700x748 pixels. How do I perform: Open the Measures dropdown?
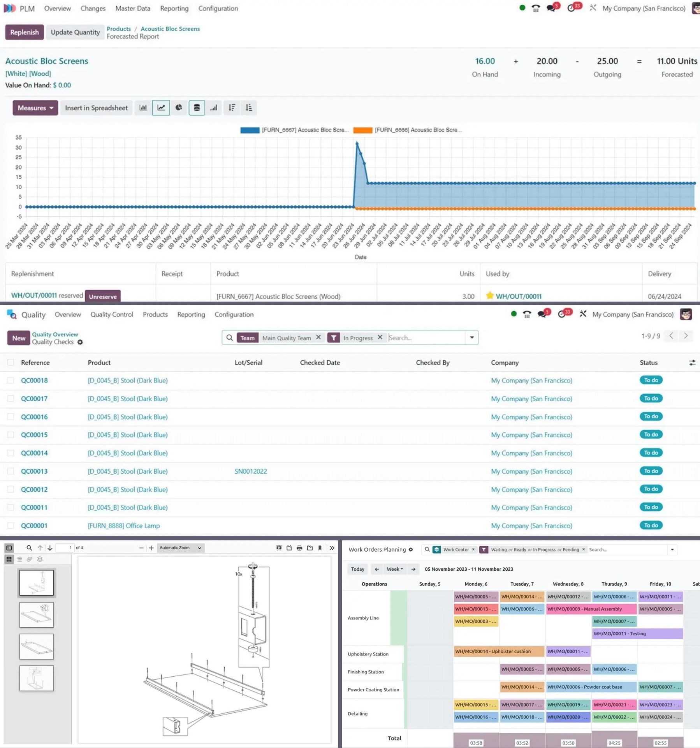pyautogui.click(x=35, y=108)
